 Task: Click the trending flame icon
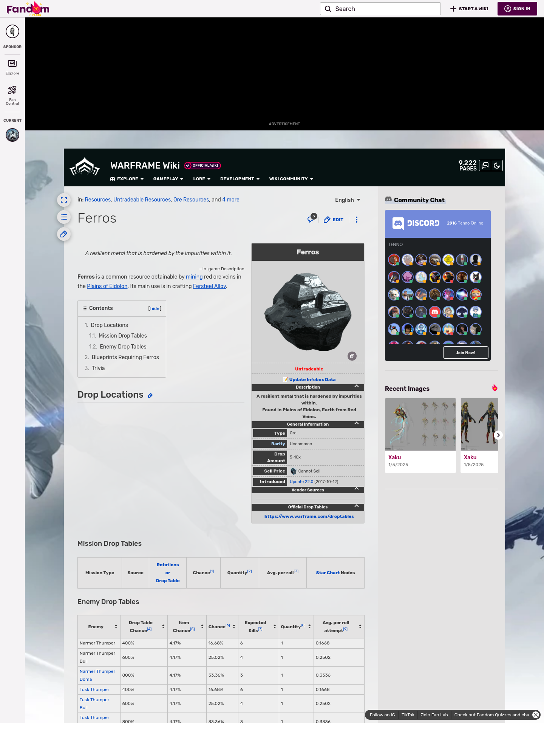495,387
